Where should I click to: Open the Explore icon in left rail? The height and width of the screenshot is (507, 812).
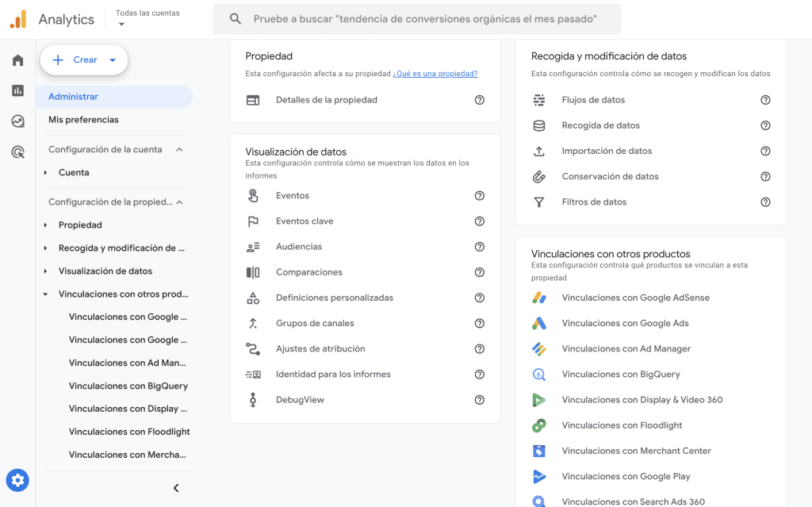(17, 121)
